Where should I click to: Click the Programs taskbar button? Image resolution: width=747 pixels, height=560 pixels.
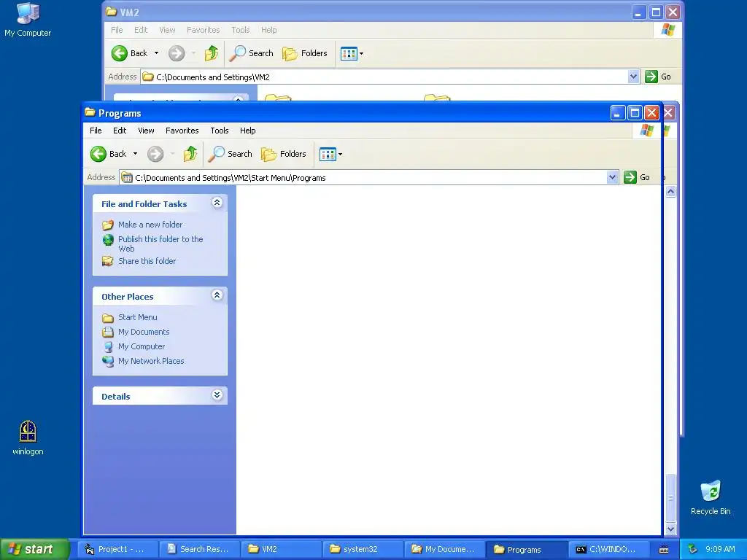pos(527,549)
